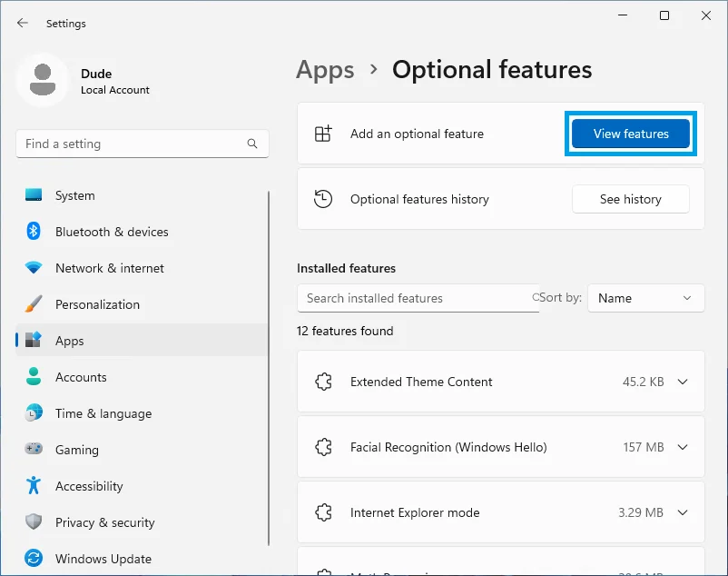Click the Privacy & security shield icon
This screenshot has width=728, height=576.
pyautogui.click(x=34, y=522)
